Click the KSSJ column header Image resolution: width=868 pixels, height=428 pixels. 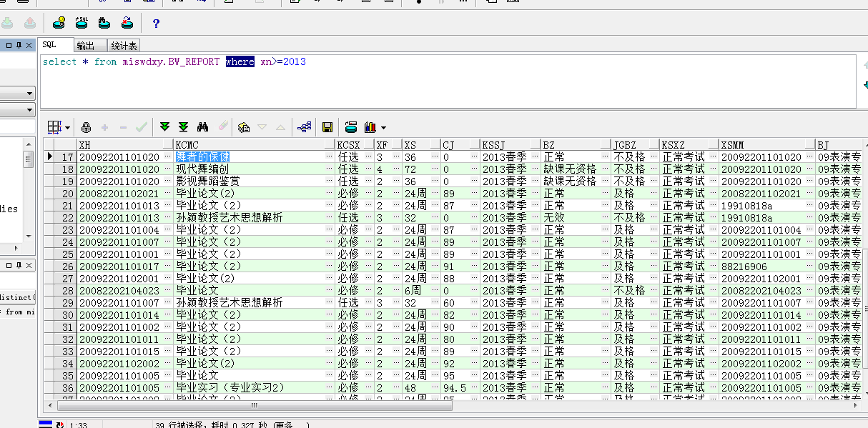tap(510, 145)
